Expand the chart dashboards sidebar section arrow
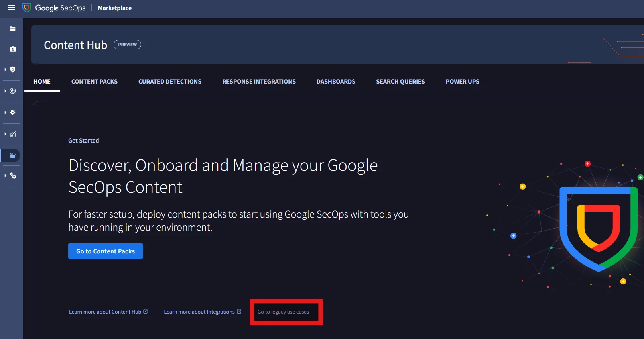Image resolution: width=644 pixels, height=339 pixels. pos(5,134)
